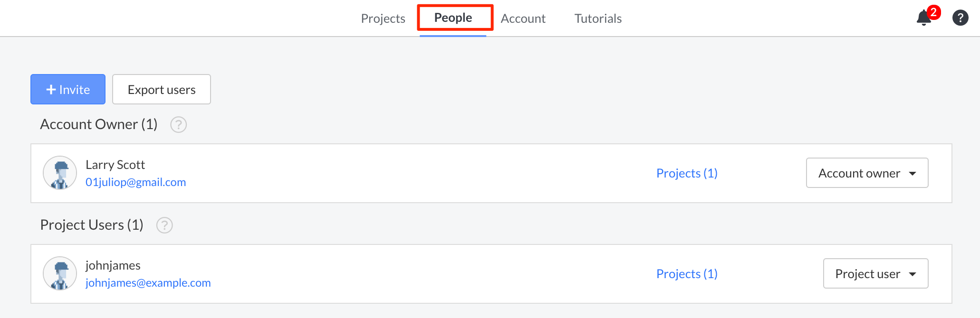
Task: Click johnjames's avatar image
Action: (x=60, y=274)
